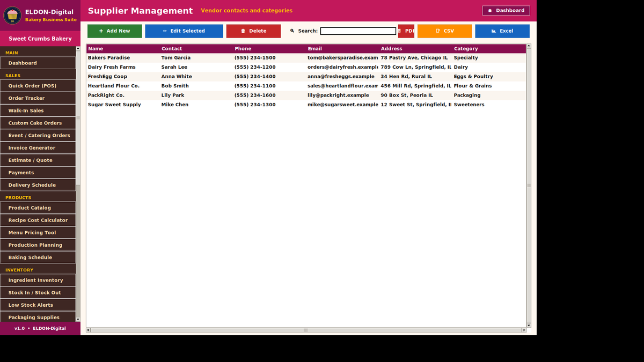This screenshot has height=362, width=644.
Task: Click the ELDON-Digital cupcake logo
Action: (12, 16)
